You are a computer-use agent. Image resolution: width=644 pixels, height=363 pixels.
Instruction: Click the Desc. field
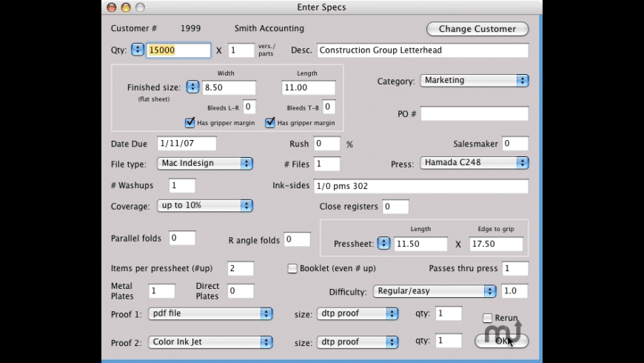coord(423,50)
